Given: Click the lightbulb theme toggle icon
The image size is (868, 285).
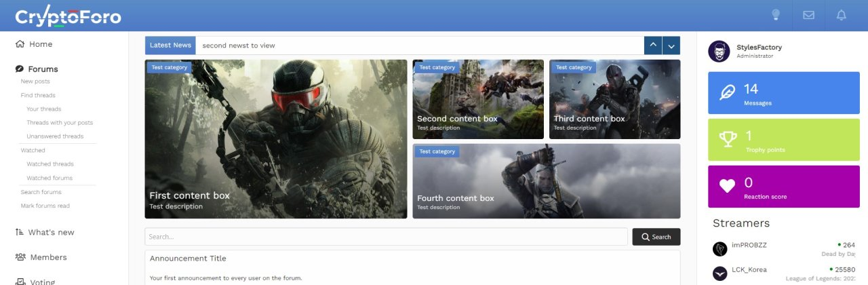Looking at the screenshot, I should coord(776,15).
